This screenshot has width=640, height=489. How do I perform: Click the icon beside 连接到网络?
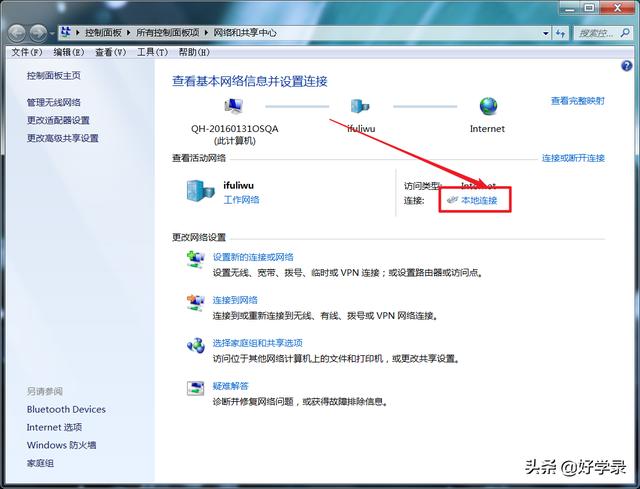tap(196, 302)
